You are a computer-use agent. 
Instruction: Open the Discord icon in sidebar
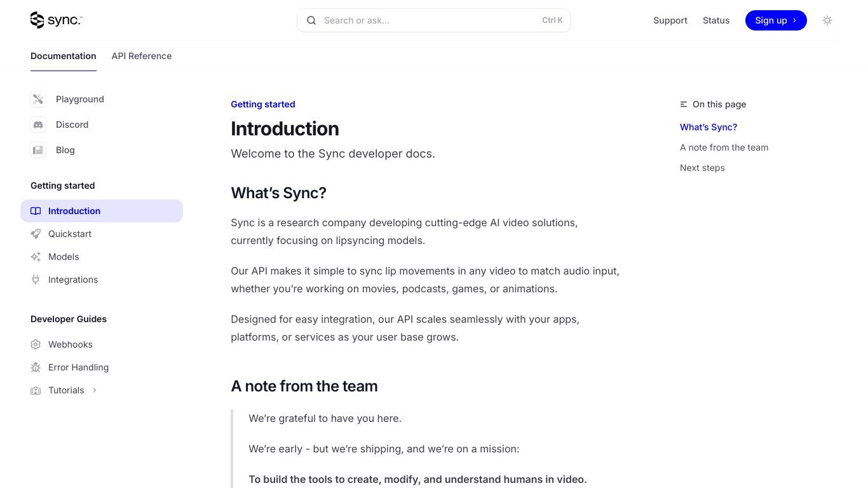tap(38, 125)
